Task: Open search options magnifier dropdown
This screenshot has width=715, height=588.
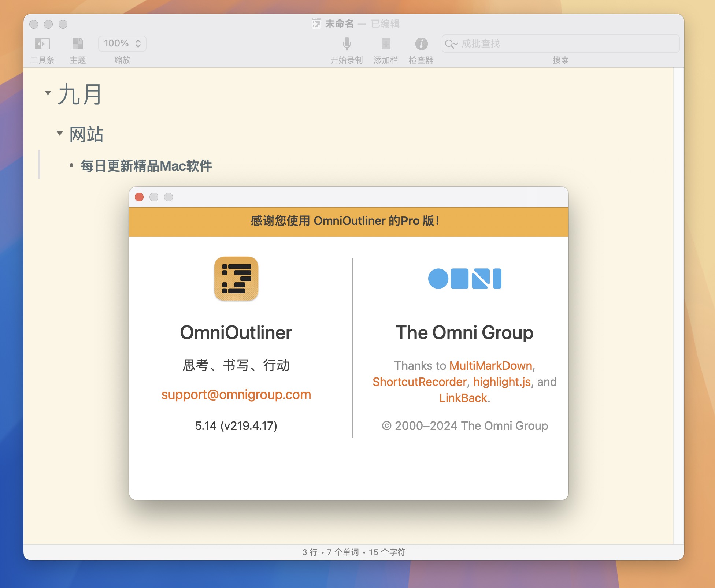Action: tap(451, 44)
